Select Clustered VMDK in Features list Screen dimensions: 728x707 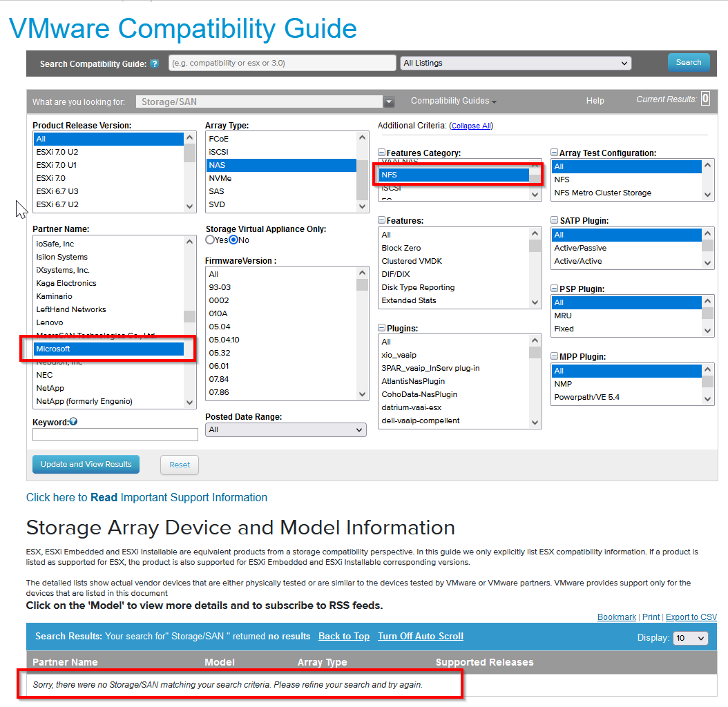[454, 262]
